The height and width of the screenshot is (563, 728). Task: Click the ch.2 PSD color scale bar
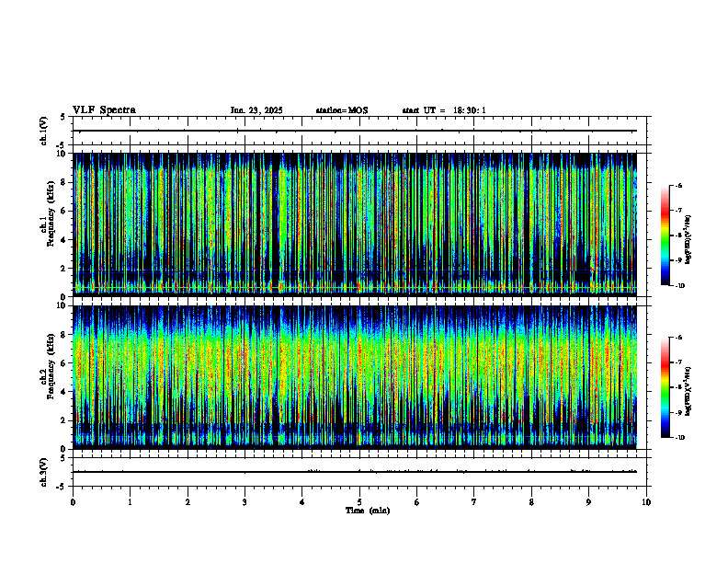click(665, 387)
